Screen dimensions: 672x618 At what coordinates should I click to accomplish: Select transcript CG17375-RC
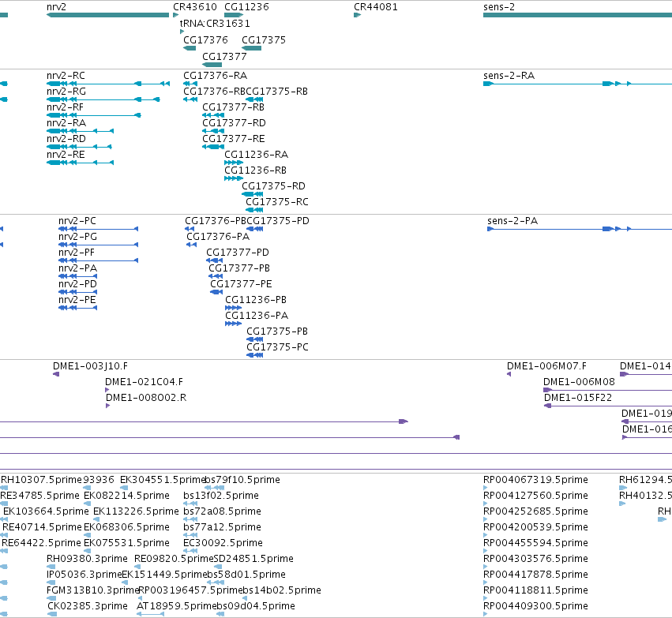tap(277, 202)
